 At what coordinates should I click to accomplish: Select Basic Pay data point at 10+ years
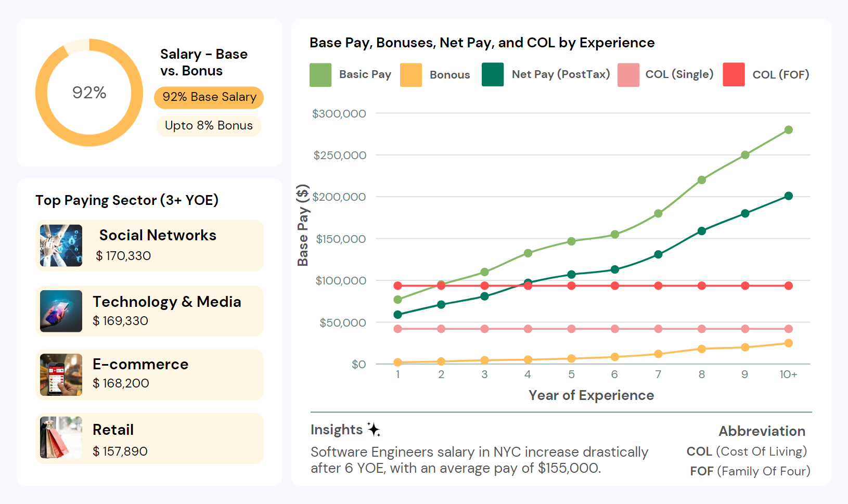coord(788,130)
